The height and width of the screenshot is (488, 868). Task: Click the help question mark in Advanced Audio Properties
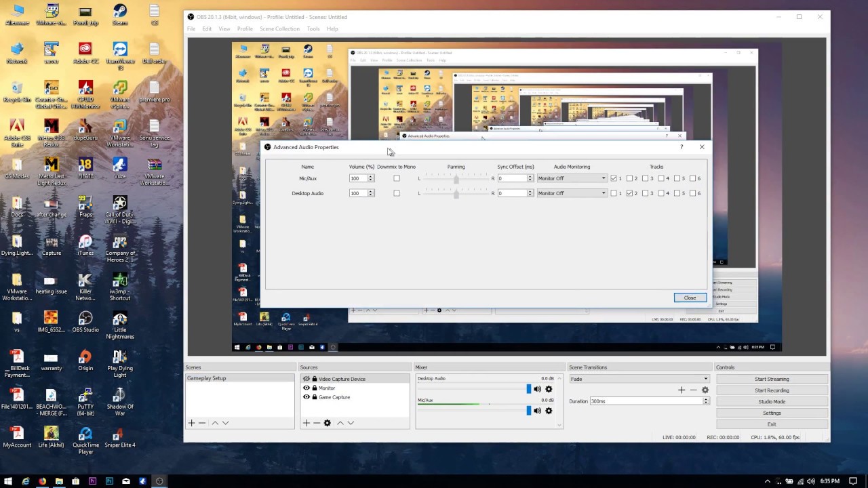682,147
